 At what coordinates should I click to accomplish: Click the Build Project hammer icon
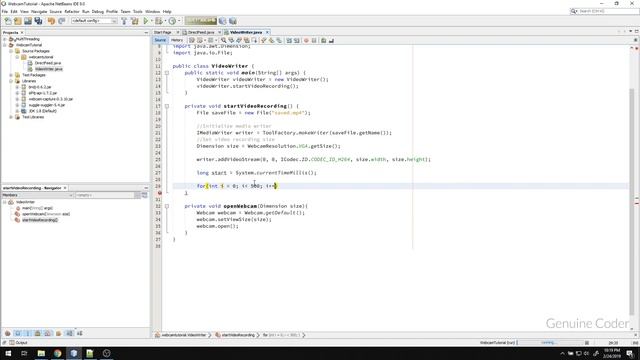(124, 21)
